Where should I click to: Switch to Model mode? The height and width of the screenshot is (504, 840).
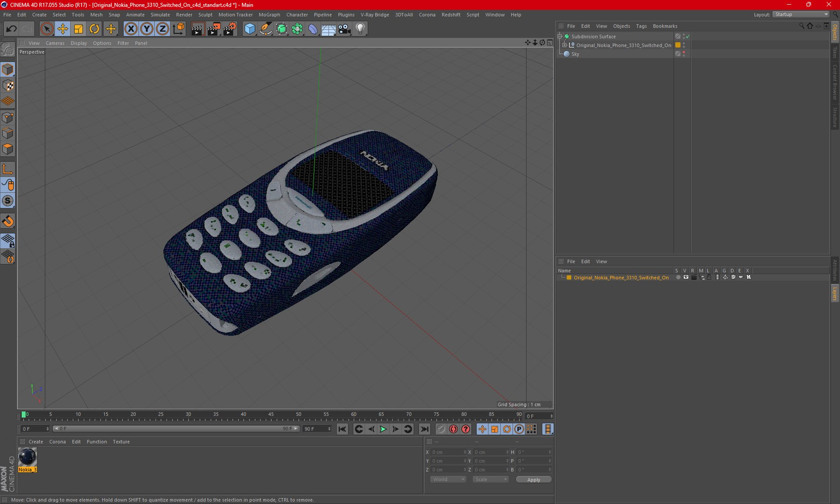pos(8,70)
